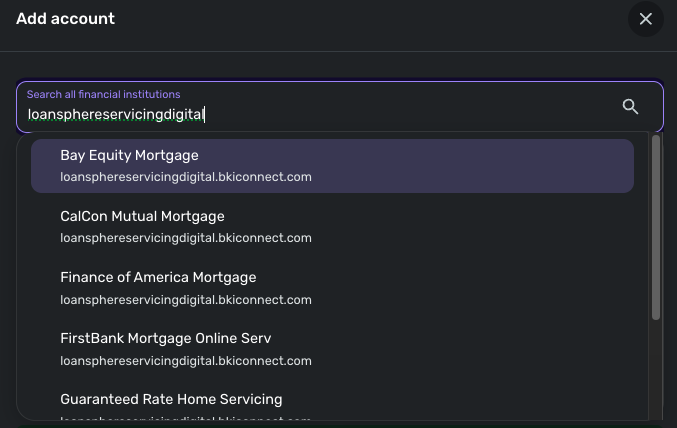Focus the financial institutions search field
The height and width of the screenshot is (428, 677).
(x=320, y=114)
